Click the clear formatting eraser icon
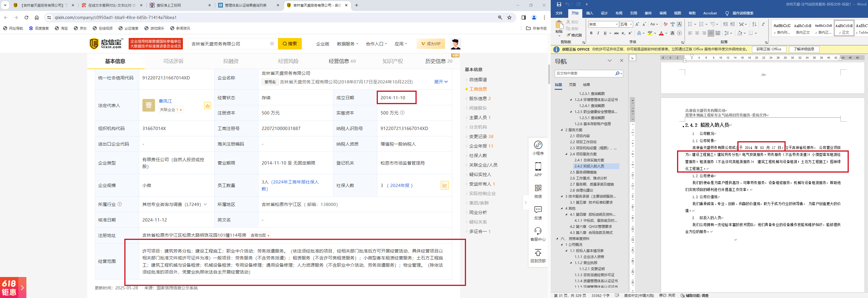Screen dimensions: 868x298 coord(665,24)
